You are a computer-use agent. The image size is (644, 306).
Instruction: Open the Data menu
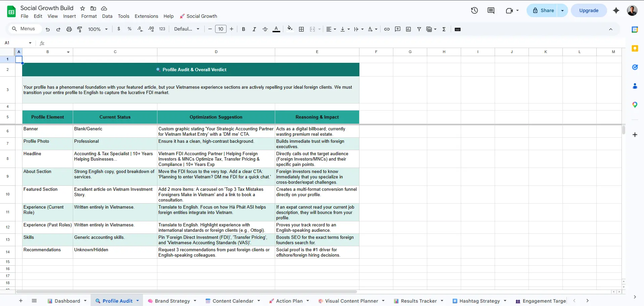pyautogui.click(x=107, y=16)
